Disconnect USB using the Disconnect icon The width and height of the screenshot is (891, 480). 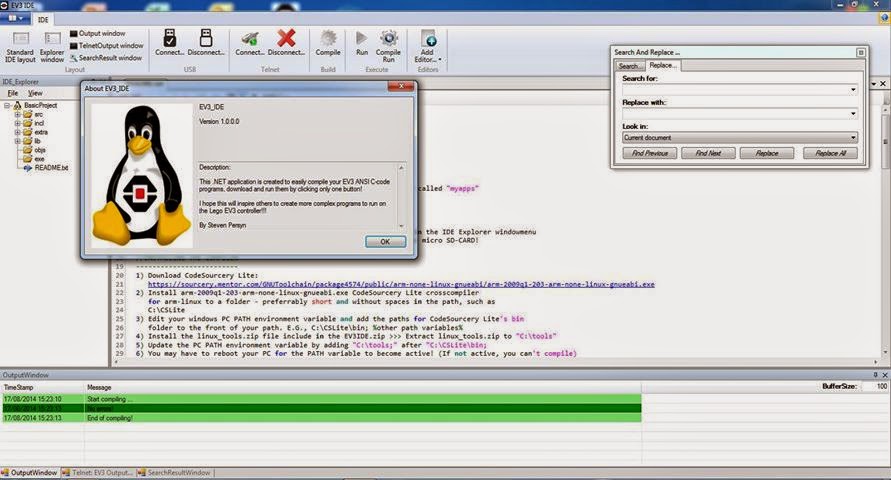(x=206, y=43)
